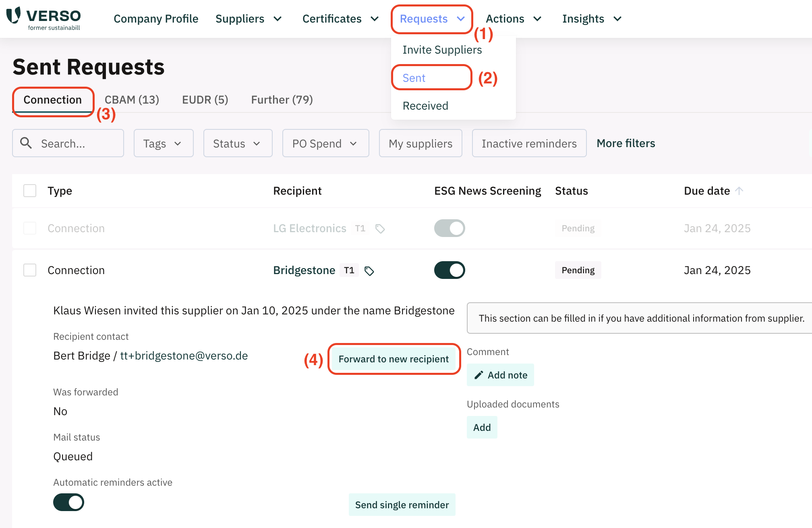Toggle the My suppliers filter
This screenshot has height=528, width=812.
pos(420,143)
